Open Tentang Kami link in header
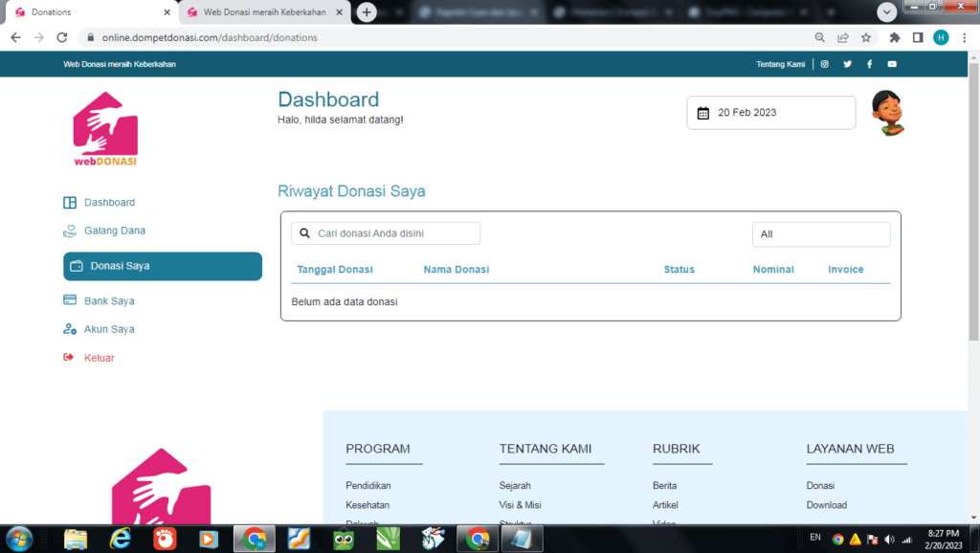 [x=780, y=64]
